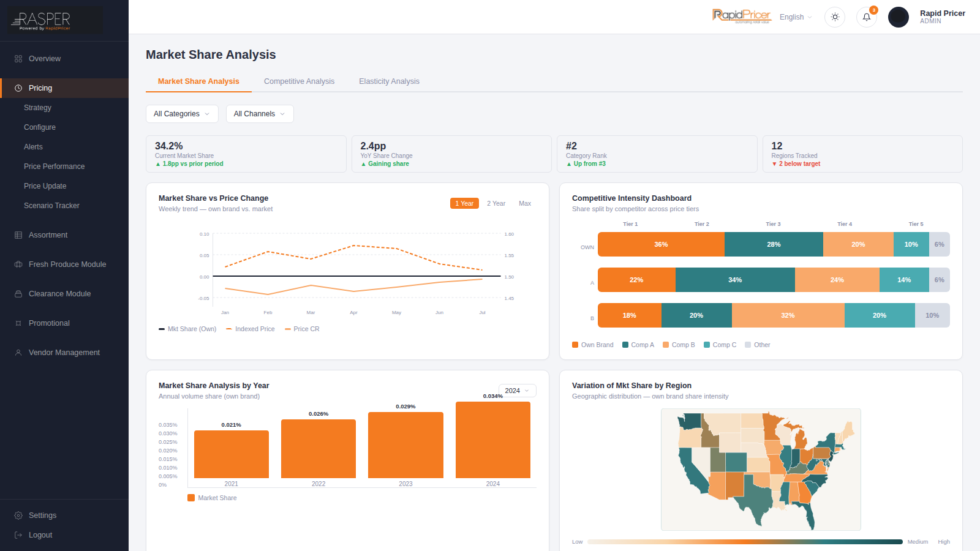The height and width of the screenshot is (551, 980).
Task: Select the 1 Year range toggle
Action: click(x=464, y=203)
